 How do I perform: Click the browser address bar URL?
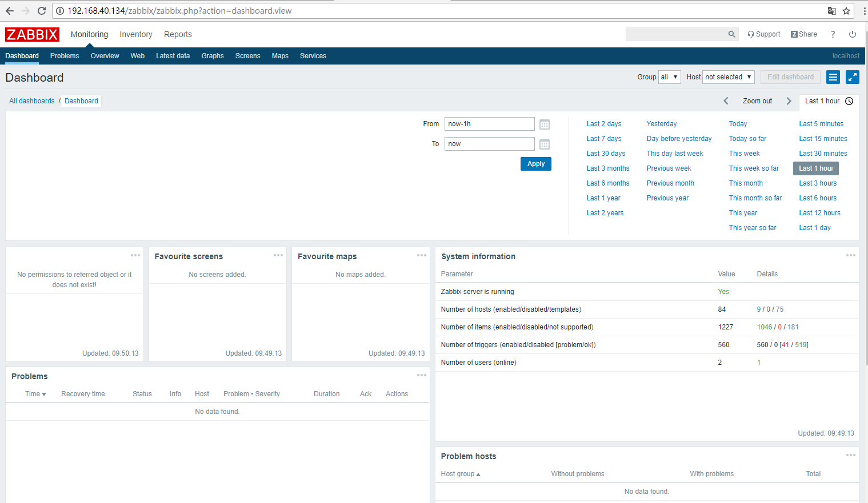point(179,11)
